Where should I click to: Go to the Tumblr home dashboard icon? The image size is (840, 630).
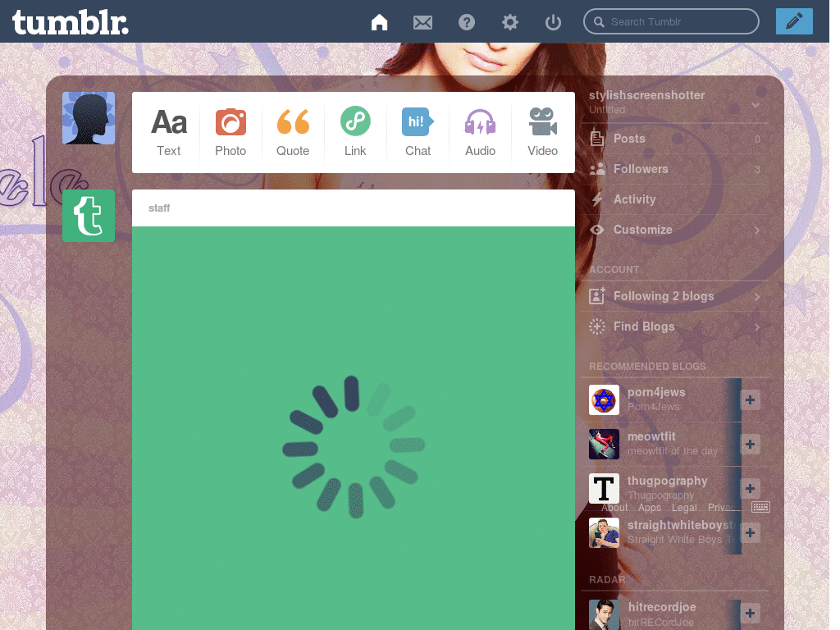pos(379,22)
